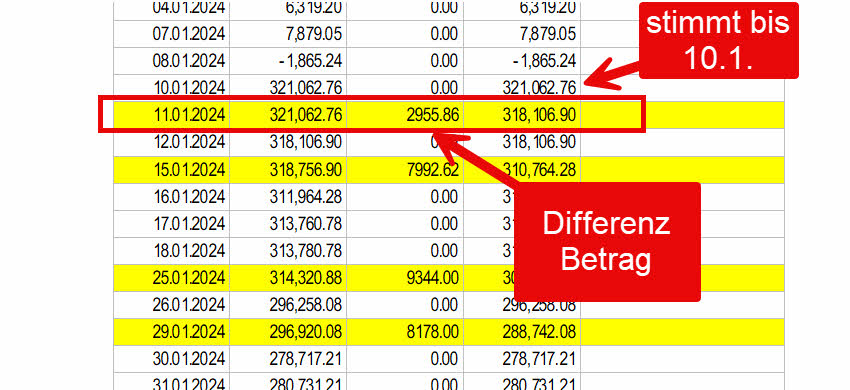
Task: Select the 7,879.05 cell in the last column
Action: pos(522,34)
